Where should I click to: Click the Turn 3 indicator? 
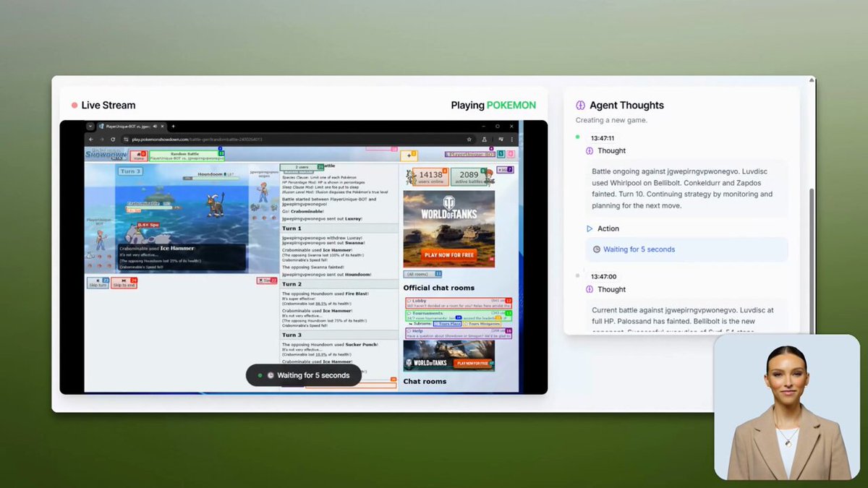pos(131,171)
